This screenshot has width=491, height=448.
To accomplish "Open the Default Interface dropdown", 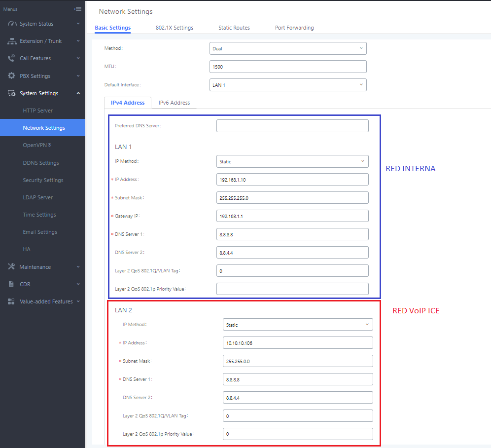I will coord(288,84).
